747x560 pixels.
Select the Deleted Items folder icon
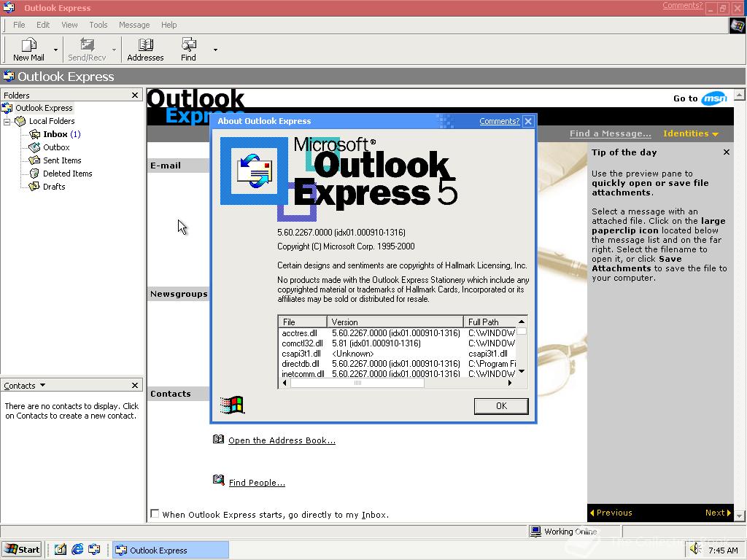click(35, 174)
